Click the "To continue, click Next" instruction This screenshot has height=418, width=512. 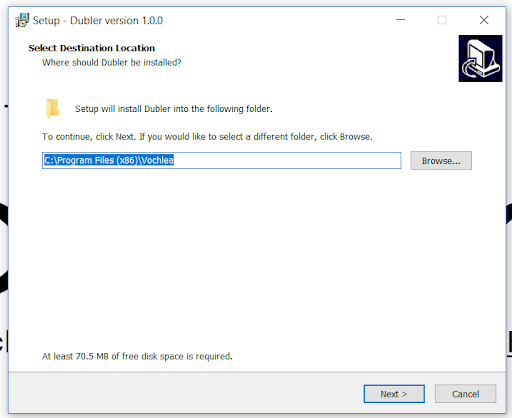click(x=207, y=137)
